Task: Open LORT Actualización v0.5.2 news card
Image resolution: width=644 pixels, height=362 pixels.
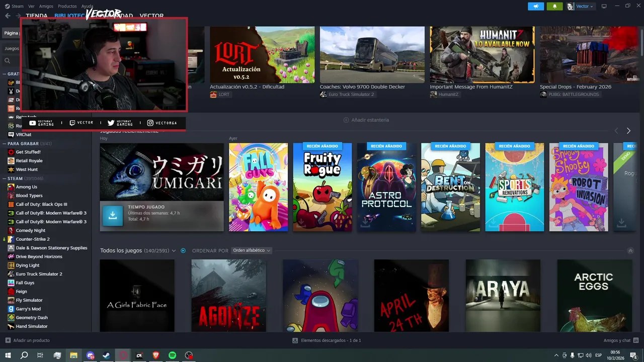Action: pos(262,55)
